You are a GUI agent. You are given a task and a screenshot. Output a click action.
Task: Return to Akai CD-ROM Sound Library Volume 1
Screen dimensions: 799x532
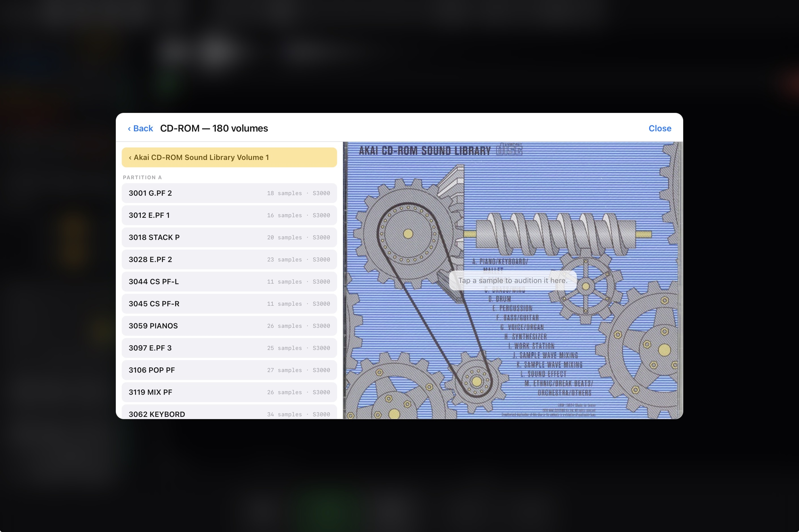(x=229, y=157)
